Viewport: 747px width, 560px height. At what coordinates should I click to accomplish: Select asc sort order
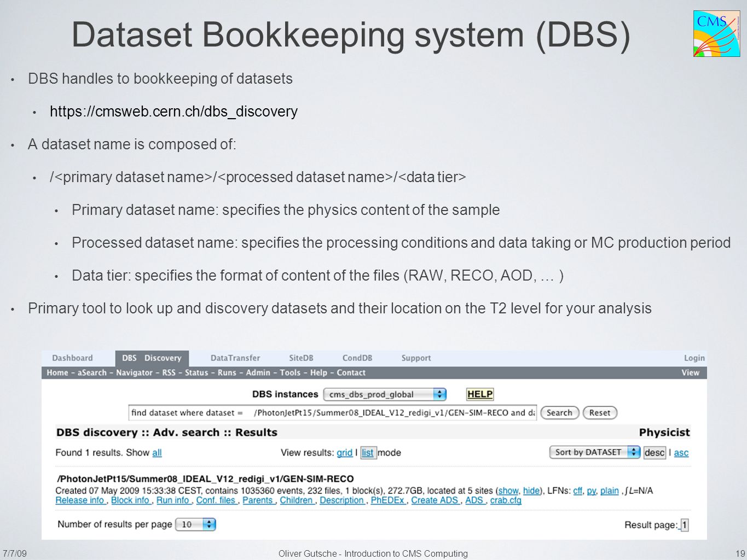[681, 453]
